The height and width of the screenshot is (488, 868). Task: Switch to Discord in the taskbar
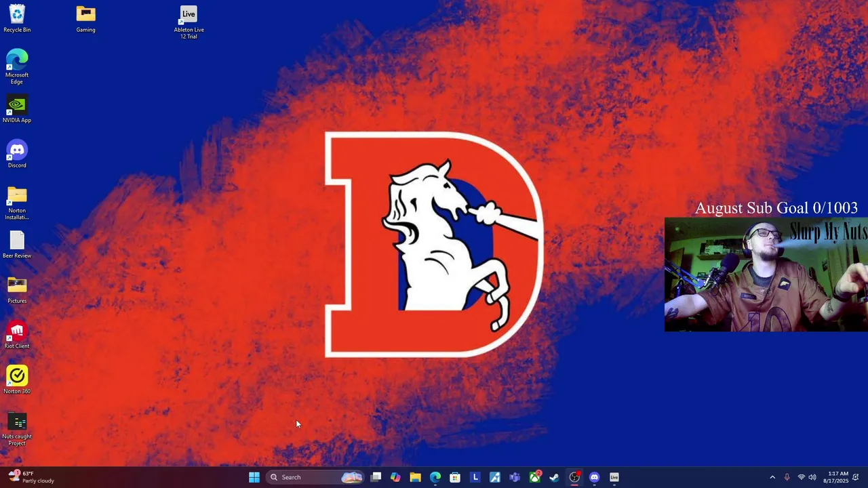click(595, 477)
